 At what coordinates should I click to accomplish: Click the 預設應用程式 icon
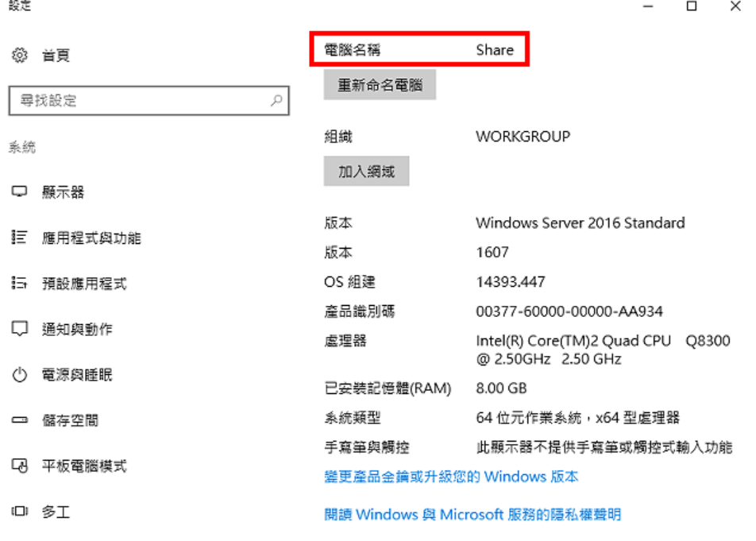click(x=19, y=283)
